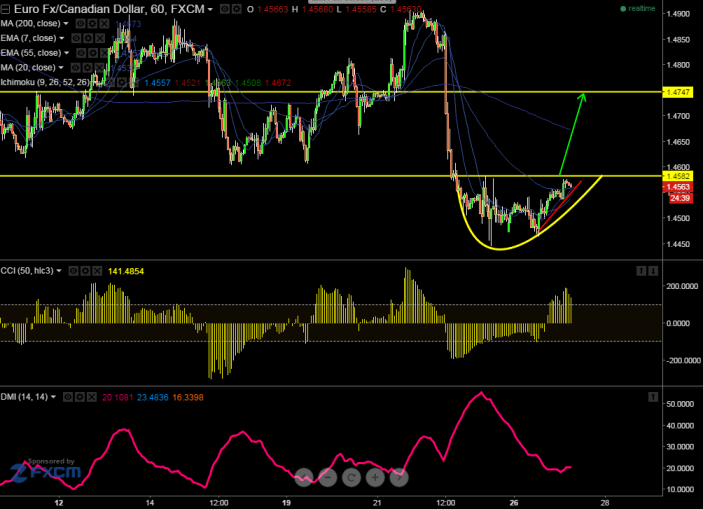Remove the CCI (50, hlc3) indicator
Image resolution: width=703 pixels, height=509 pixels.
coord(97,271)
